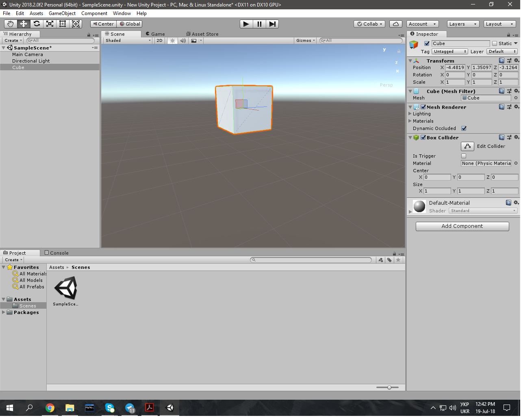The image size is (521, 420).
Task: Open Mesh Filter preset icon
Action: tap(509, 91)
